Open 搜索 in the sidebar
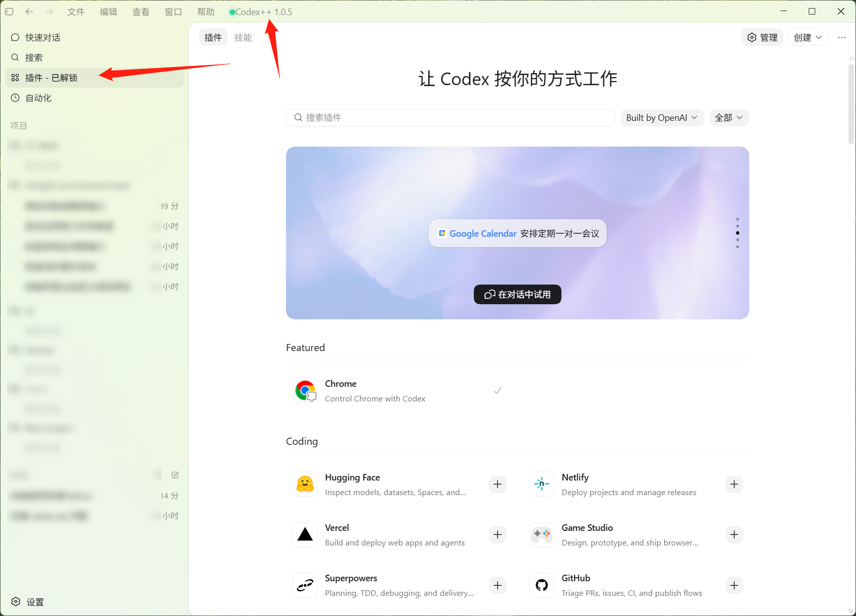 [x=95, y=57]
